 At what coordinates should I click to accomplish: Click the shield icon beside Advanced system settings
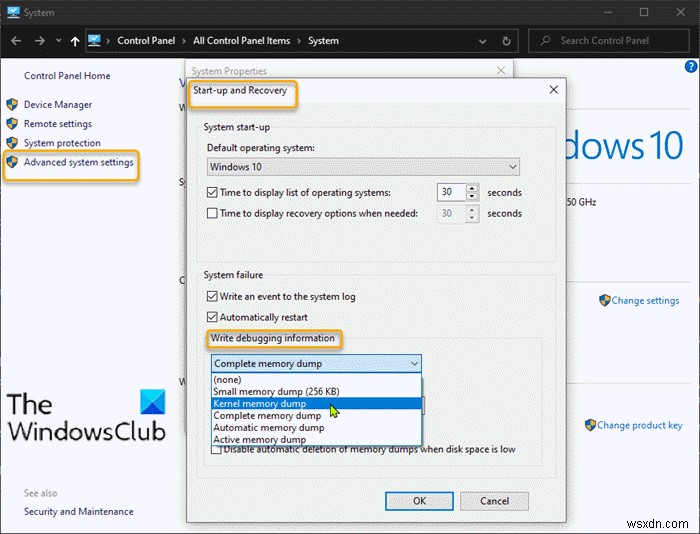(12, 162)
